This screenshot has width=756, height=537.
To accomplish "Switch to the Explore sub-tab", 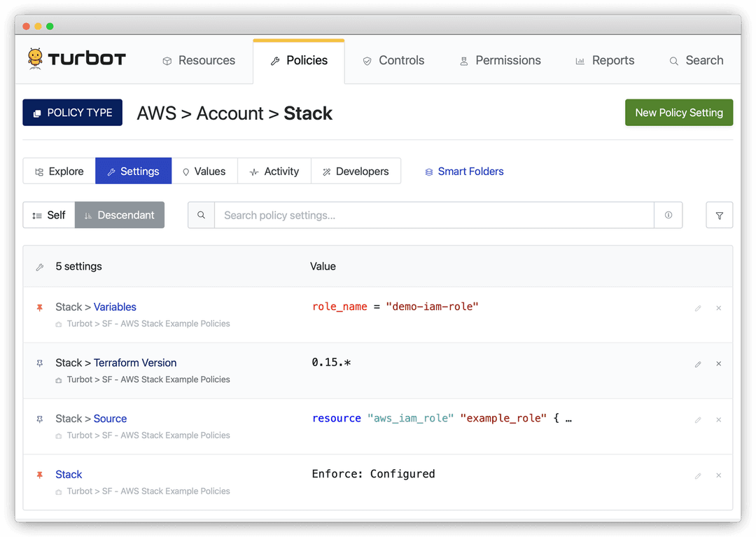I will pos(59,171).
